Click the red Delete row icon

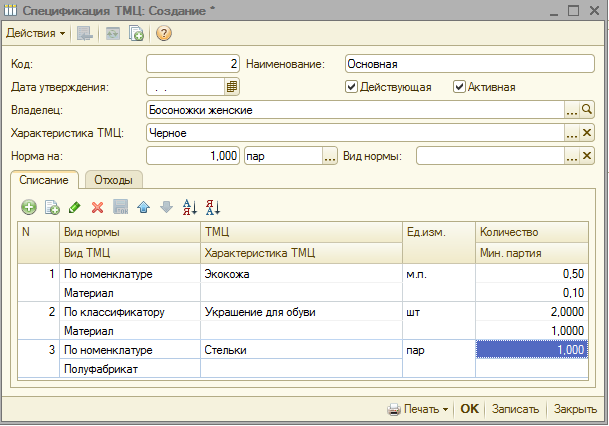coord(98,207)
